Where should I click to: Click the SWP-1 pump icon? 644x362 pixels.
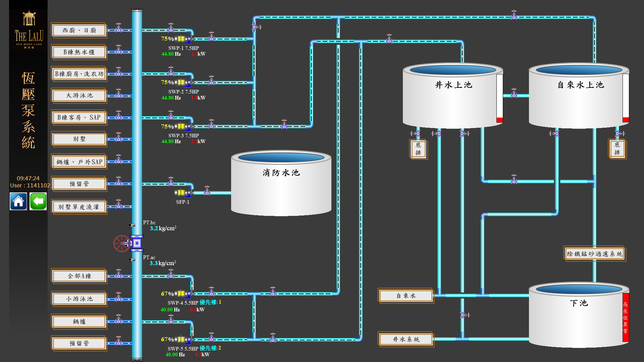tap(183, 39)
